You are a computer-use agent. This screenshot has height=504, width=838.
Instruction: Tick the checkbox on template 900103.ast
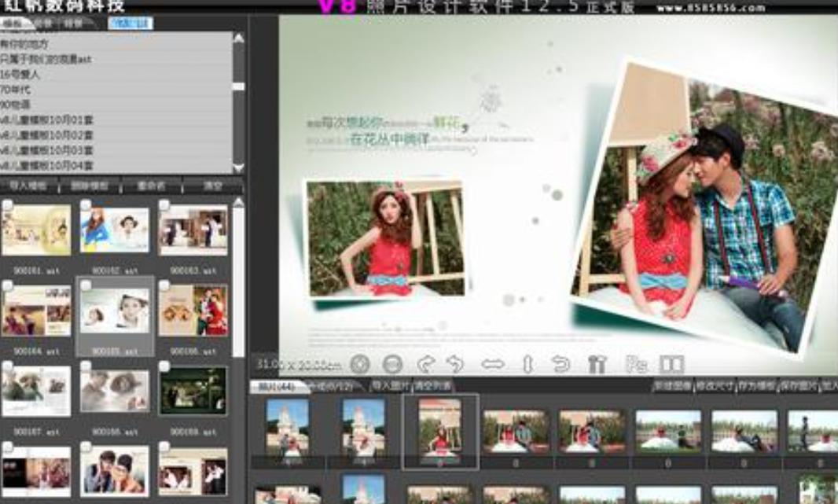164,205
